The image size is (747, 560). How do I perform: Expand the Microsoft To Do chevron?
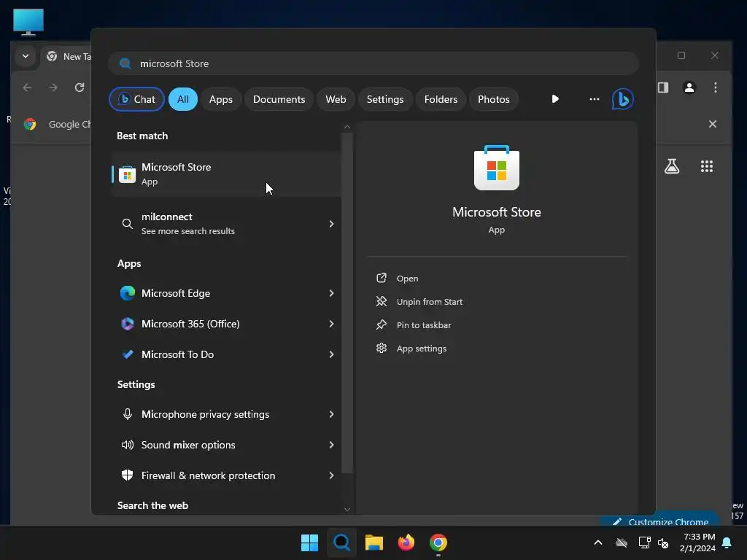(x=331, y=354)
